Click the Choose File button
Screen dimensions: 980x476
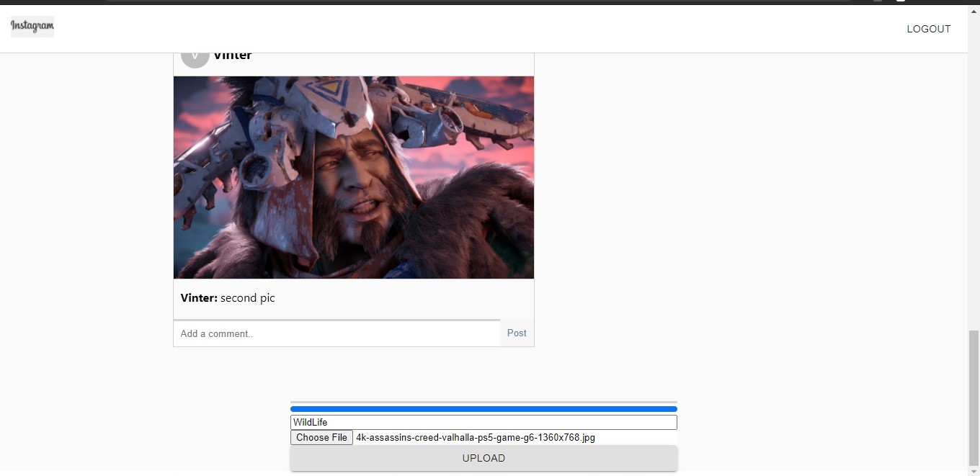coord(321,437)
